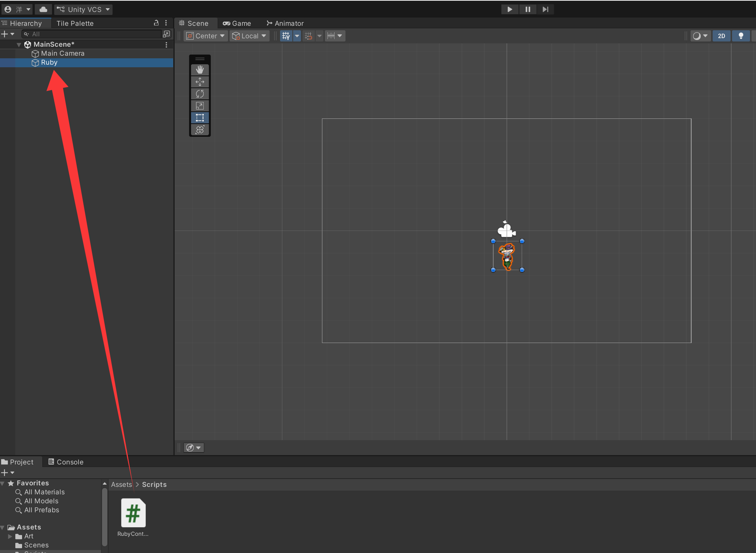Select the Transform tool
This screenshot has height=553, width=756.
tap(200, 129)
